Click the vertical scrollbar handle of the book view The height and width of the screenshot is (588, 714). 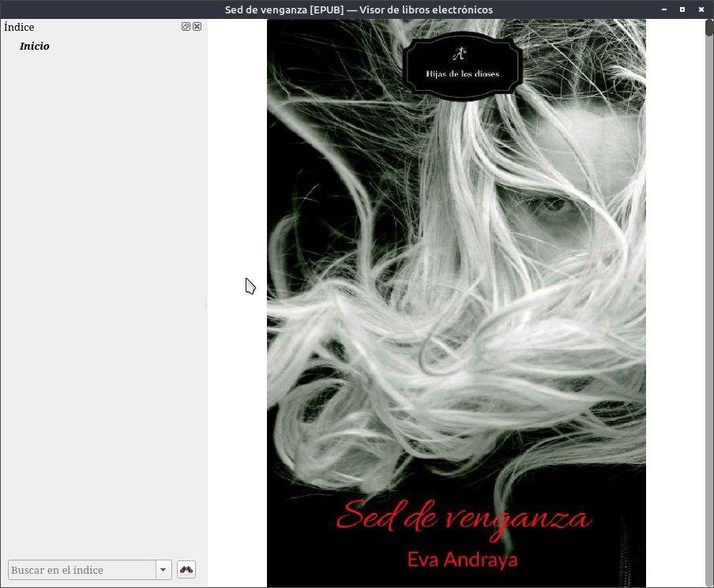(x=709, y=27)
